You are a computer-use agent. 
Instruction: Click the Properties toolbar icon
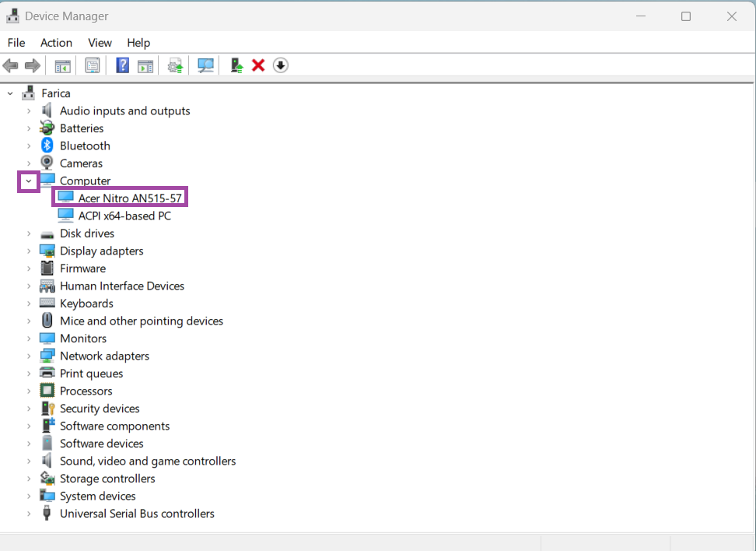pos(93,65)
